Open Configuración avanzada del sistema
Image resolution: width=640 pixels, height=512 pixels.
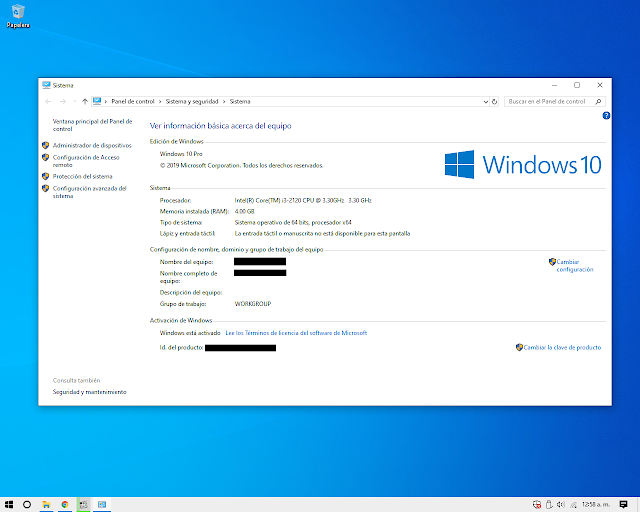(x=89, y=192)
